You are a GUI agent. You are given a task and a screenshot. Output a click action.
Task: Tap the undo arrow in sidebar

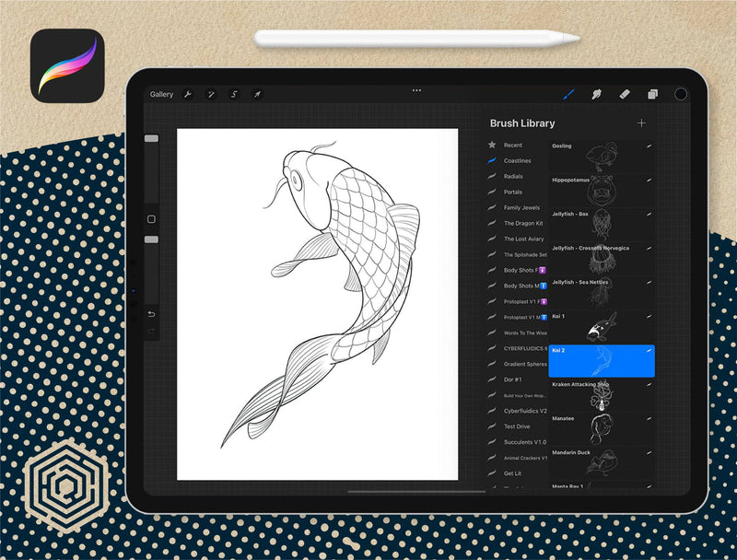151,313
